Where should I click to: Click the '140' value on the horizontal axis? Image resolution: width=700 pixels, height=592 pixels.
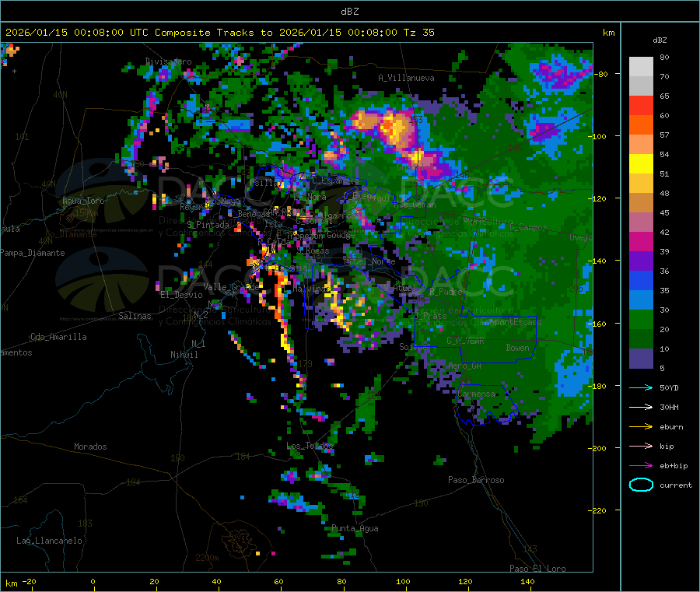527,581
